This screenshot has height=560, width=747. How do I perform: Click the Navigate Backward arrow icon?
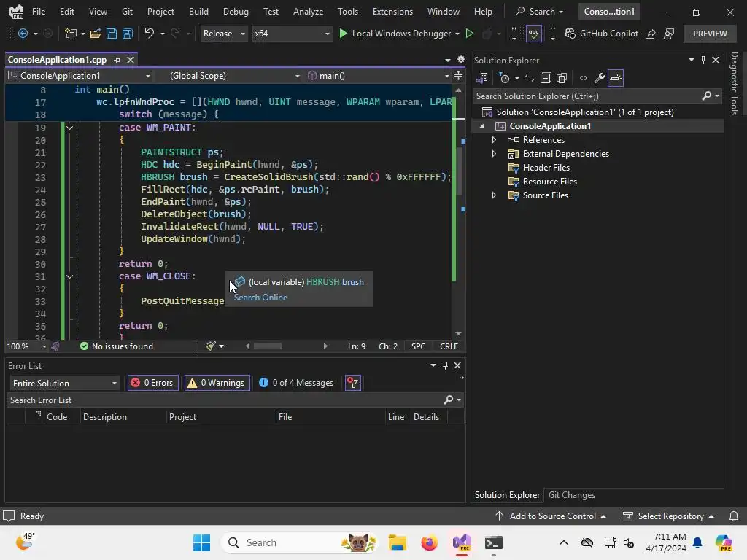[23, 34]
